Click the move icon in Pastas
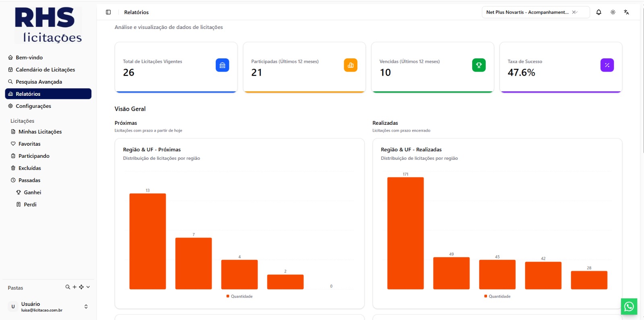 pyautogui.click(x=81, y=287)
